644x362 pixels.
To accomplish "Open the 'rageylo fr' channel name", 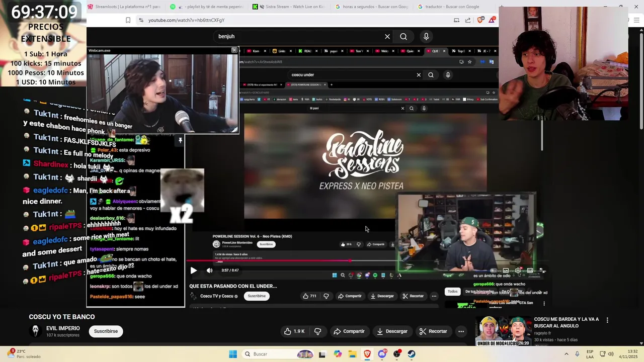I will (542, 333).
